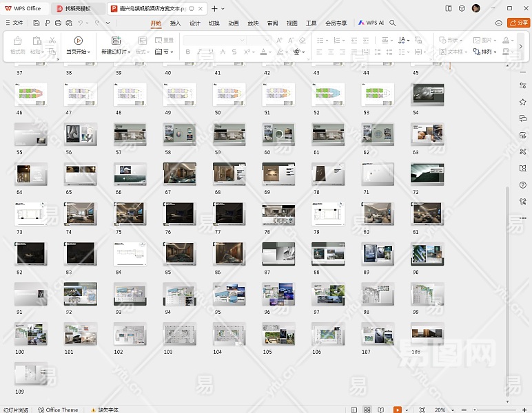
Task: Switch to slide sorter view in status bar
Action: coord(367,410)
